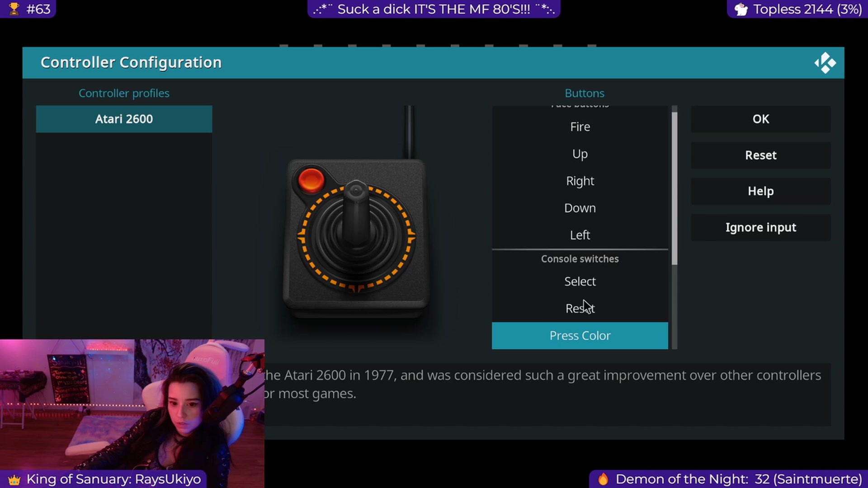Select the Up direction entry

point(580,154)
